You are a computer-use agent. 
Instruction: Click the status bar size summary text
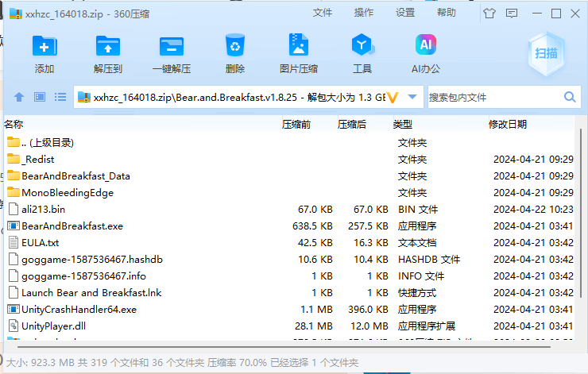click(x=182, y=362)
